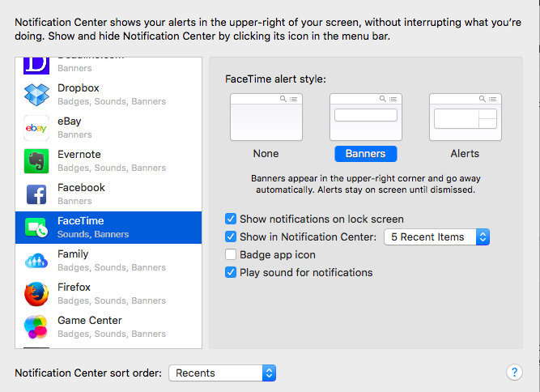The width and height of the screenshot is (540, 392).
Task: Click 'Sounds, Banners' subtitle under FaceTime
Action: coord(93,234)
